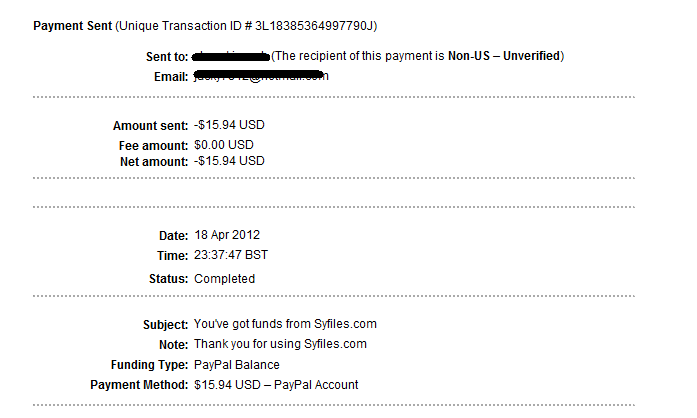Click the subject "You've got funds from Syfiles.com"

(x=285, y=325)
